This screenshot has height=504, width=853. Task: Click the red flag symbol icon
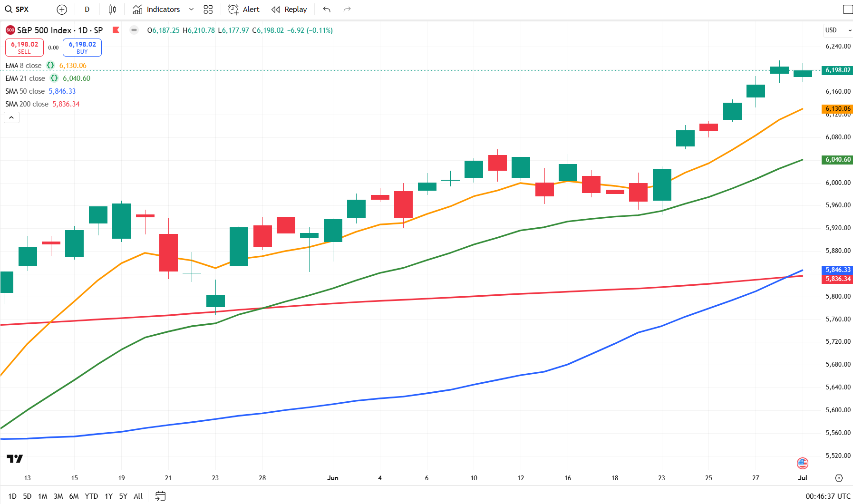pyautogui.click(x=116, y=30)
